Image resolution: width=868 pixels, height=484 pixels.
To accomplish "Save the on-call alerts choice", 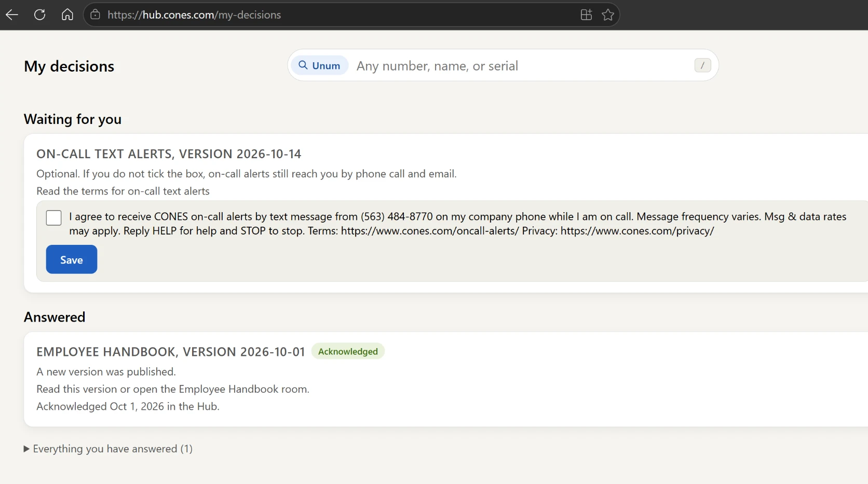I will 72,259.
